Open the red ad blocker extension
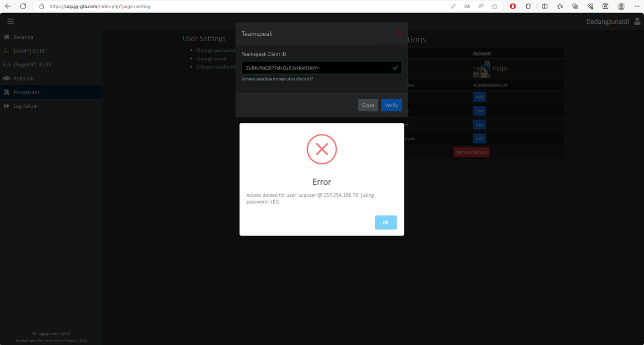644x345 pixels. point(513,7)
